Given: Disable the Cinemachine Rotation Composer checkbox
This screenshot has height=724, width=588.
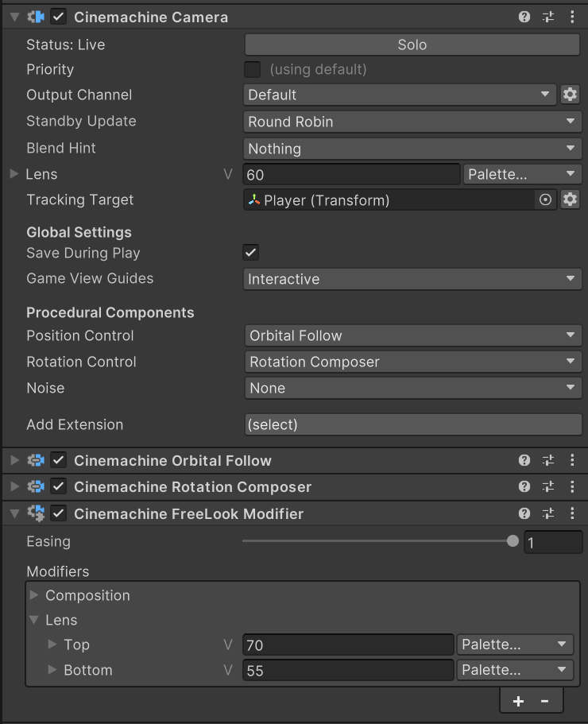Looking at the screenshot, I should point(59,486).
